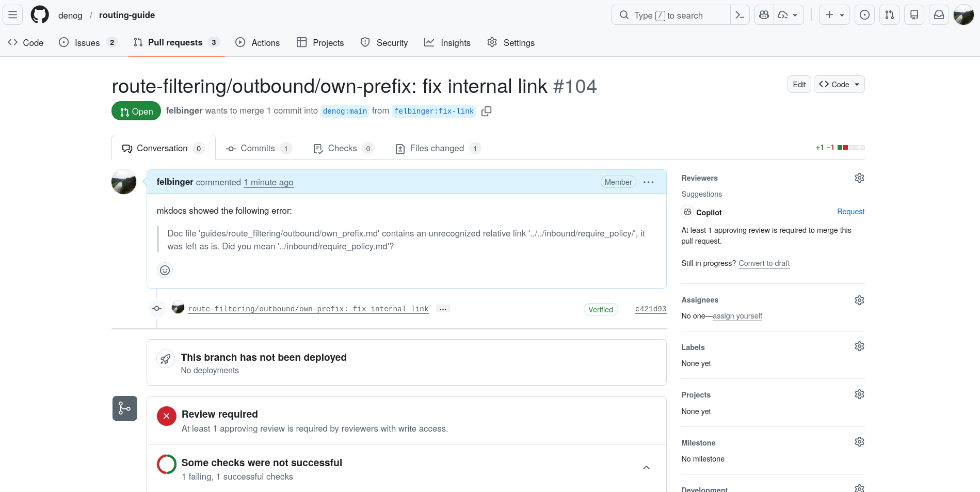Open the create new plus dropdown
Viewport: 980px width, 492px height.
(834, 15)
